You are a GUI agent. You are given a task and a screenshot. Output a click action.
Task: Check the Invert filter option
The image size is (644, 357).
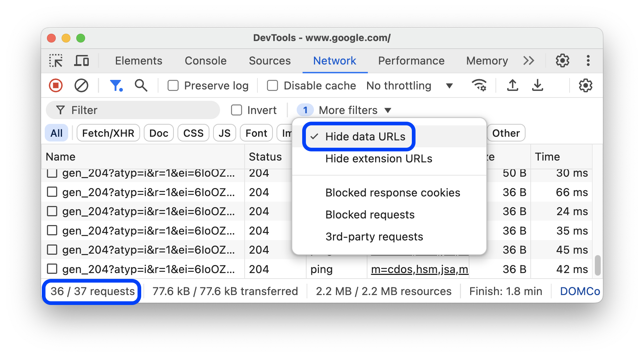point(237,110)
